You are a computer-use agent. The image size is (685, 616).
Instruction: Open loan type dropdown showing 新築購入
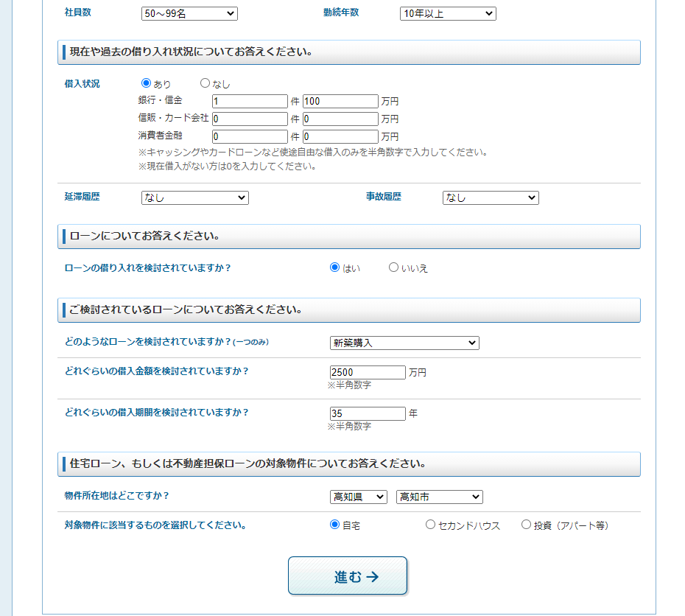(x=404, y=343)
